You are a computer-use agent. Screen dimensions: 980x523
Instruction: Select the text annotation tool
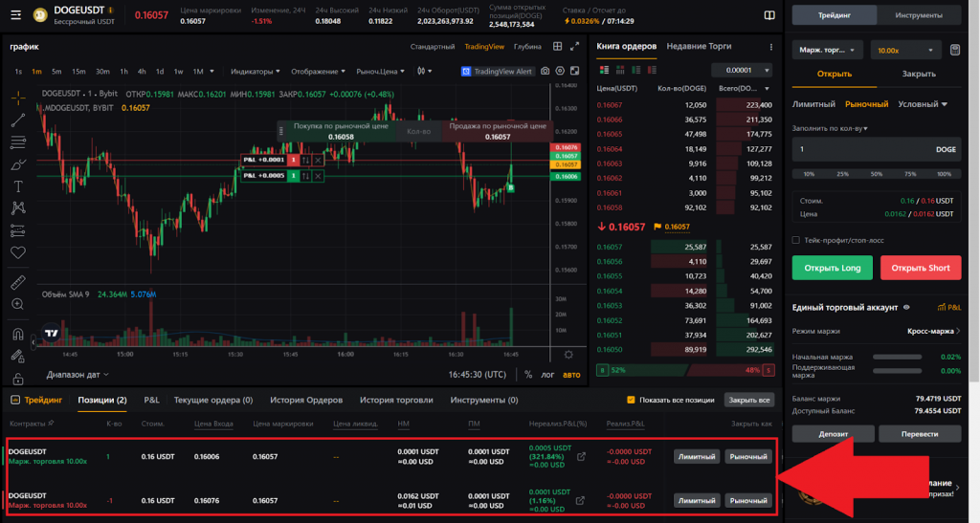pyautogui.click(x=18, y=186)
